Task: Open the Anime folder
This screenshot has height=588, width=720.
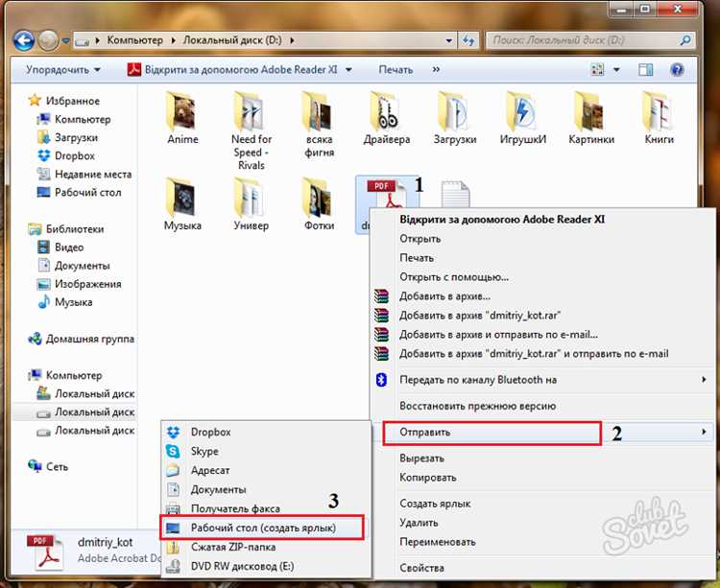Action: [182, 112]
